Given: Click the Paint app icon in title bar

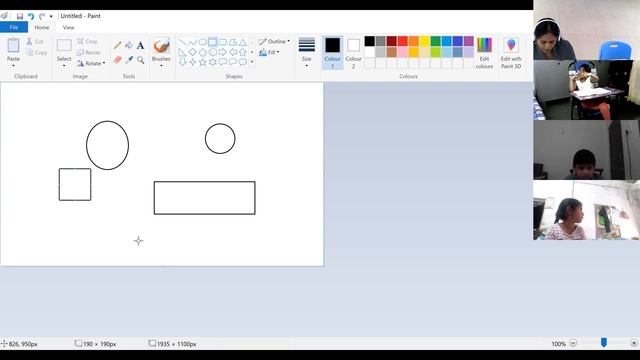Looking at the screenshot, I should (x=4, y=16).
